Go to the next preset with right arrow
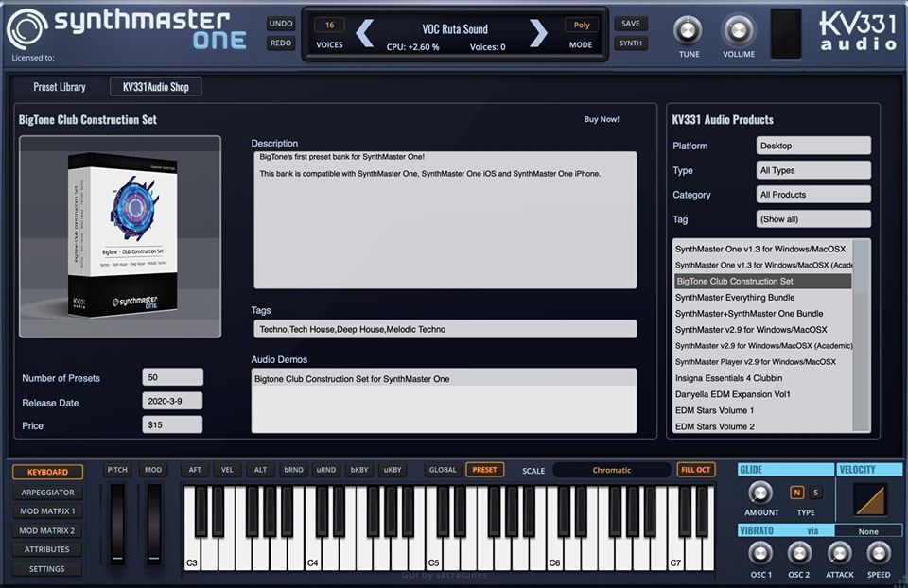The image size is (908, 588). coord(538,33)
